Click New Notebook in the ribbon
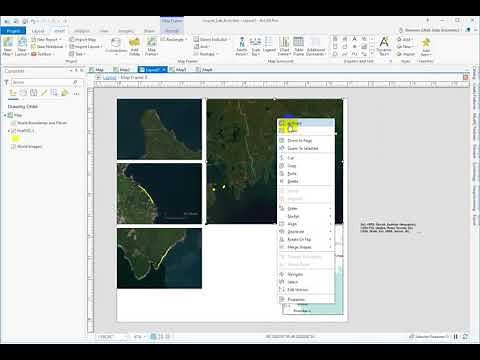Image resolution: width=480 pixels, height=360 pixels. 48,47
